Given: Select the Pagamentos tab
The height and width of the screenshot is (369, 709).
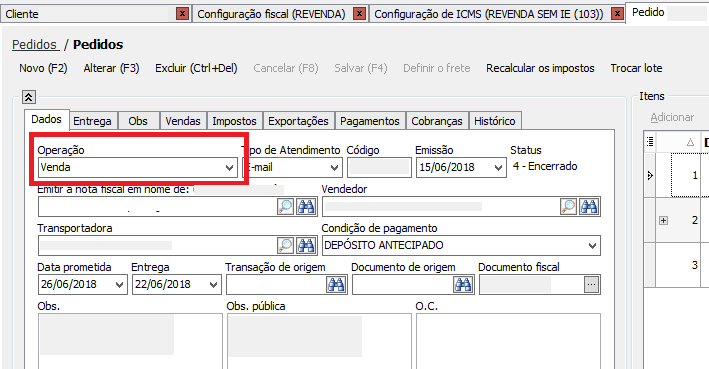Looking at the screenshot, I should pyautogui.click(x=370, y=121).
